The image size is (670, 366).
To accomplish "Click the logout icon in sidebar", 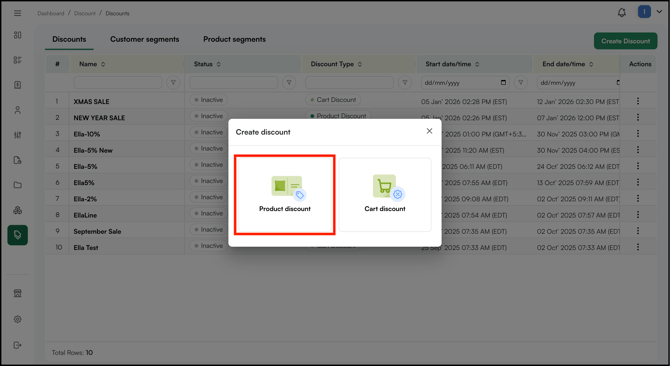I will pyautogui.click(x=18, y=345).
